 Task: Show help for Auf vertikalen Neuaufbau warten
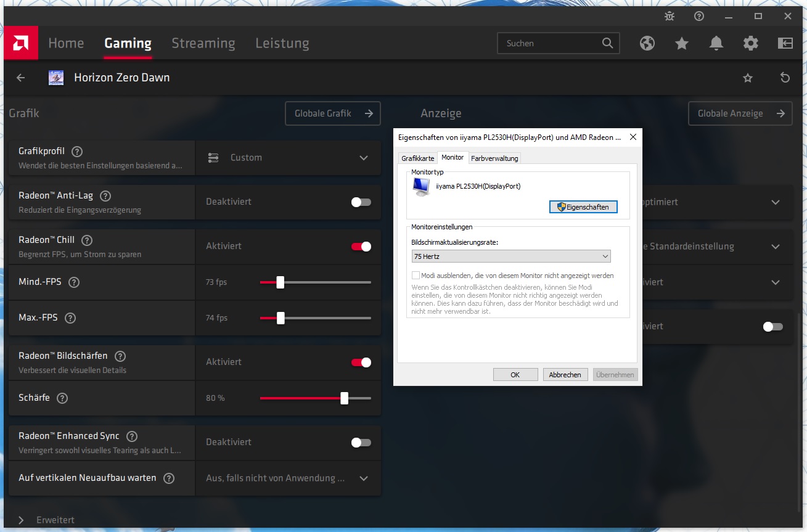pyautogui.click(x=169, y=478)
